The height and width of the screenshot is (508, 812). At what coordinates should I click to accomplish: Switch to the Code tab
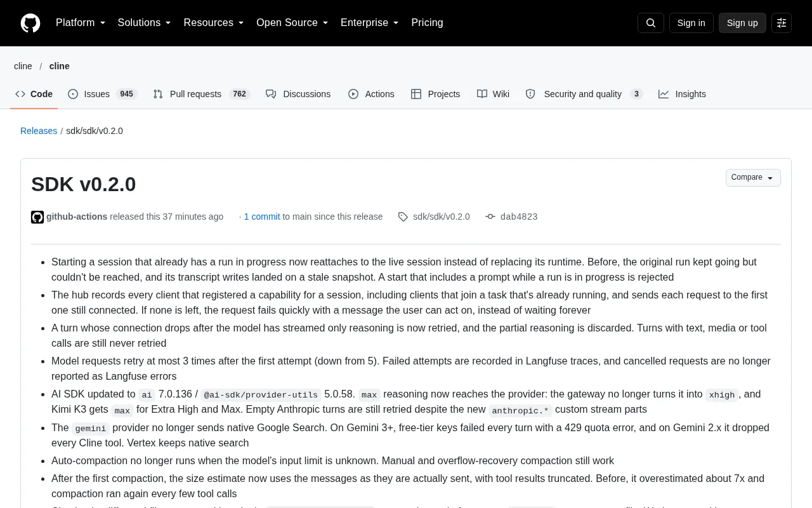(34, 94)
